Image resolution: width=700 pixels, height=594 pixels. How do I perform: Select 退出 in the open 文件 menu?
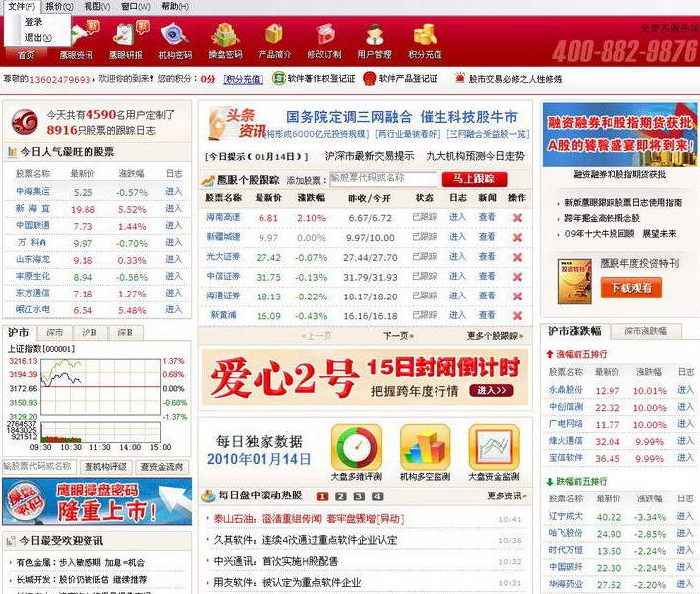33,37
